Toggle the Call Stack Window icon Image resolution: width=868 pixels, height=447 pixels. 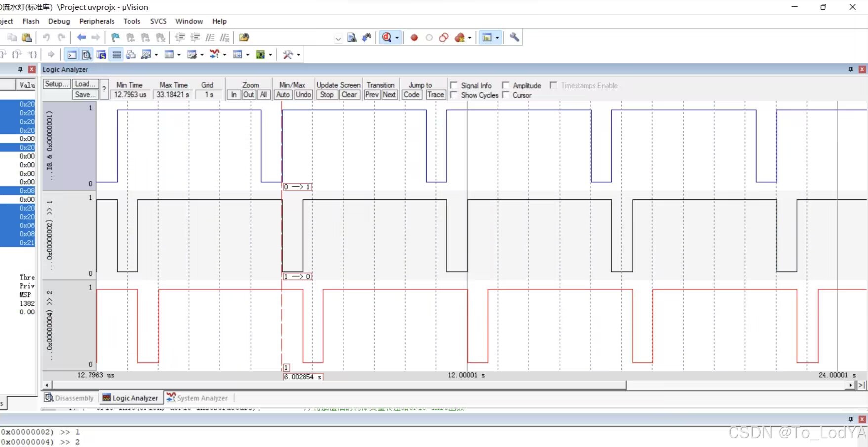131,55
